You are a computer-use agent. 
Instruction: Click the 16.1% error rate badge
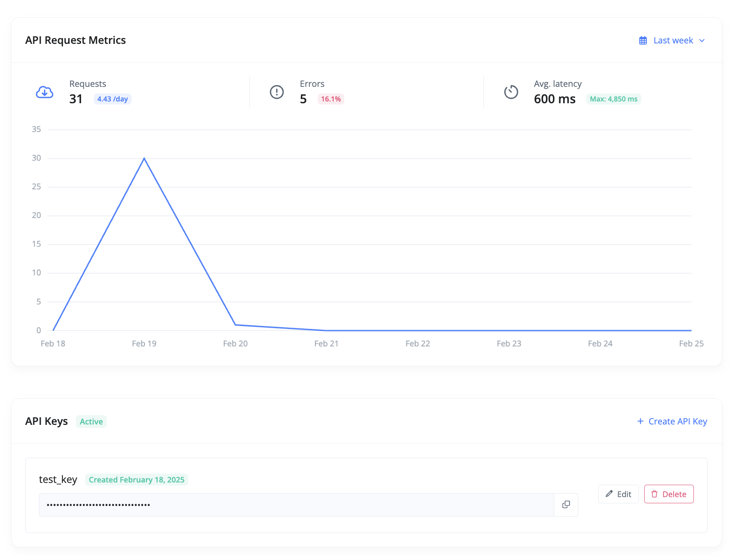[x=331, y=99]
